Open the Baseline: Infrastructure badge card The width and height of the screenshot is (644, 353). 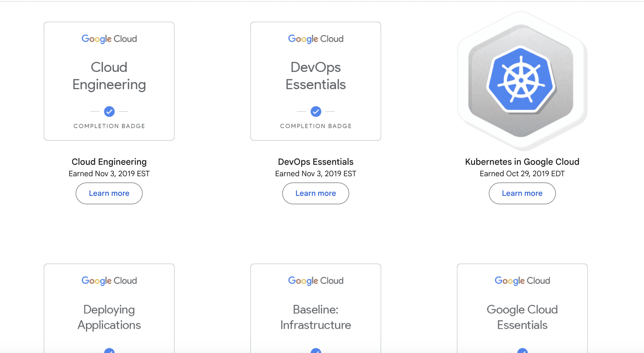[x=315, y=308]
